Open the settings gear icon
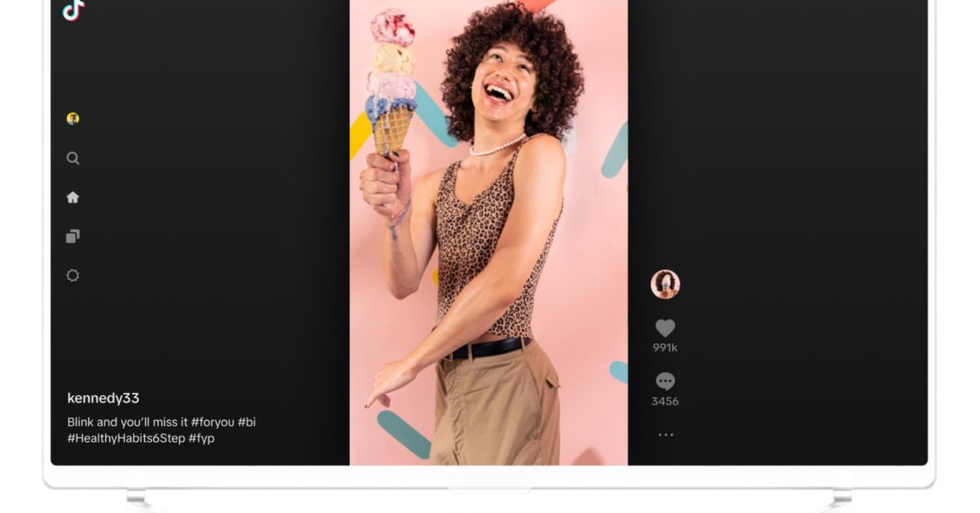 (x=73, y=275)
